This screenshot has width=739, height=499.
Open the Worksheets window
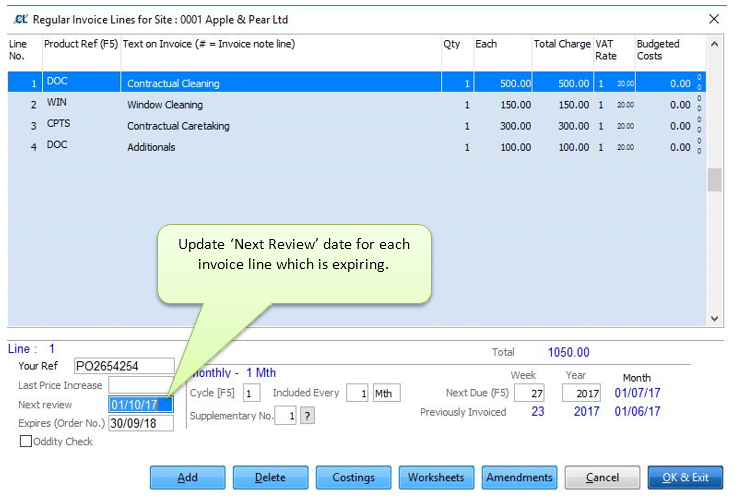click(x=436, y=478)
